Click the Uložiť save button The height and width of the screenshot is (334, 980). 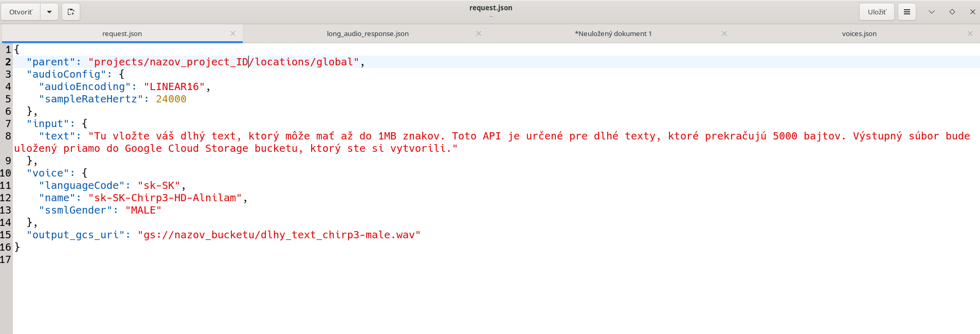coord(877,12)
